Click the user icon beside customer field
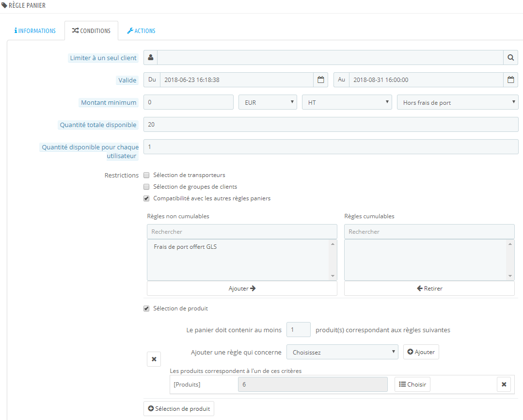This screenshot has height=420, width=523. pyautogui.click(x=150, y=57)
